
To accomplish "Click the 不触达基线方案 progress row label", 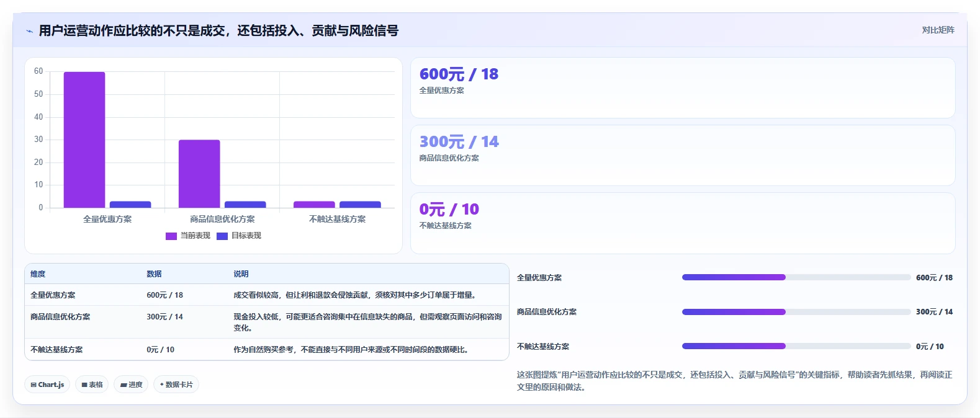I will [x=543, y=347].
